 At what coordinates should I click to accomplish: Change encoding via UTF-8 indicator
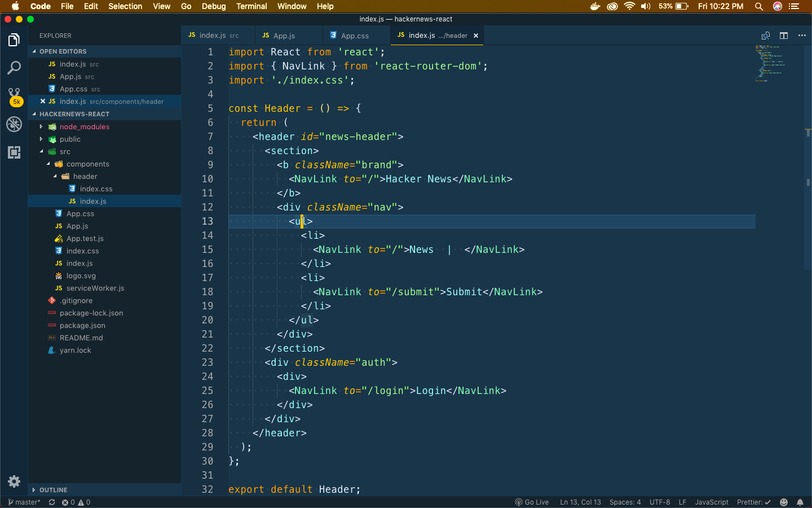tap(660, 502)
